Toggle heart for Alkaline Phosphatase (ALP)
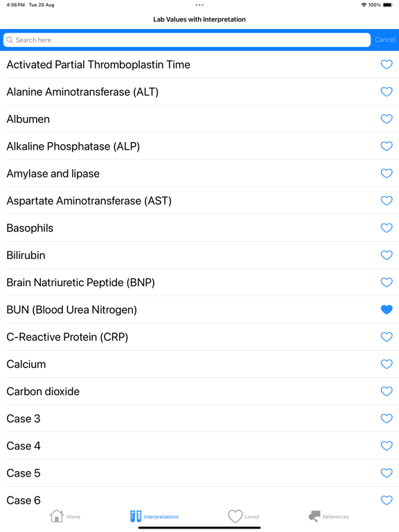Viewport: 399px width, 532px height. (387, 146)
